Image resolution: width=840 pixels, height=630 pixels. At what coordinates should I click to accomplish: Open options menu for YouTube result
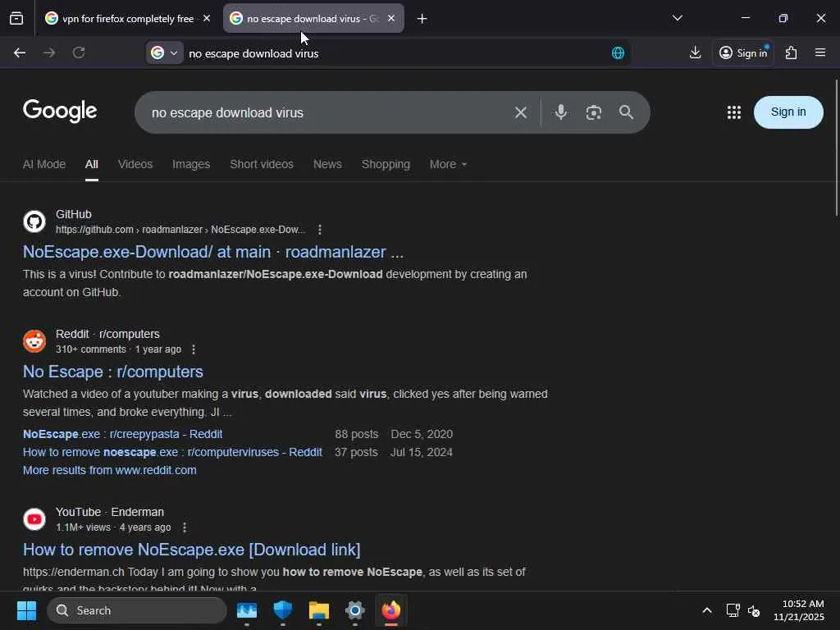185,527
